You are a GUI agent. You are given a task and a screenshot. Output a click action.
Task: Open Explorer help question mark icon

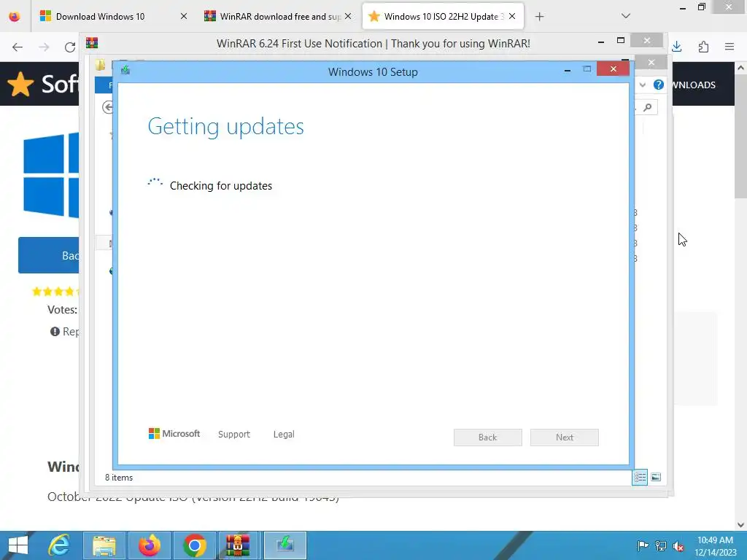(659, 85)
